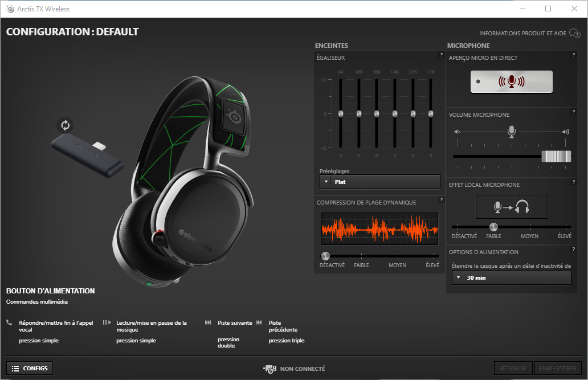Toggle the live mic preview button
This screenshot has height=380, width=588.
[x=512, y=81]
